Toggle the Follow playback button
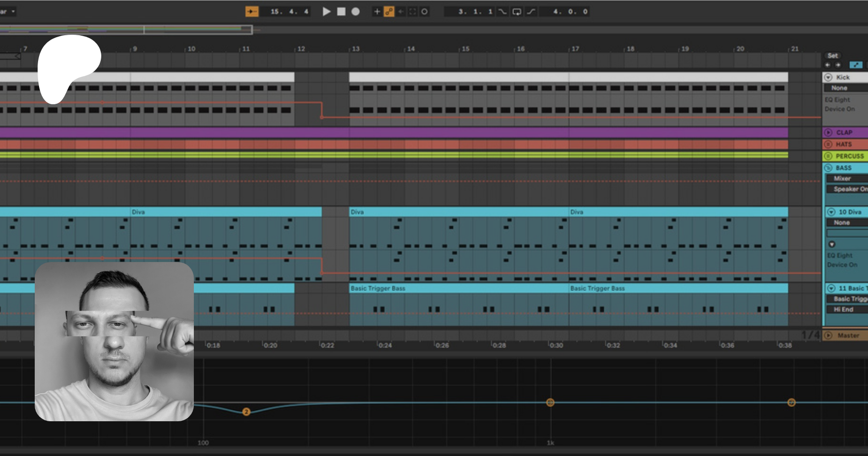The height and width of the screenshot is (456, 868). (252, 12)
